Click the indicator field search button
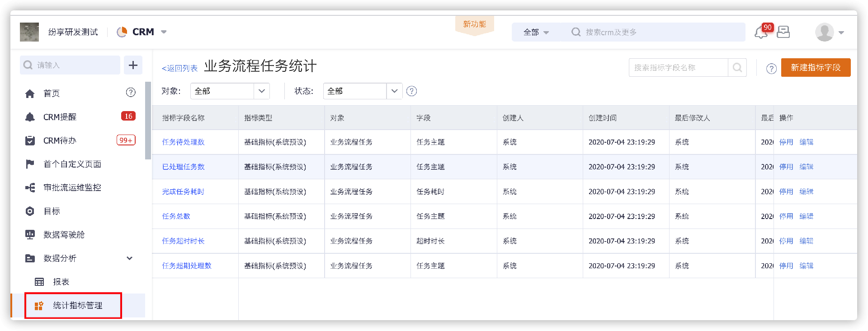 point(737,67)
